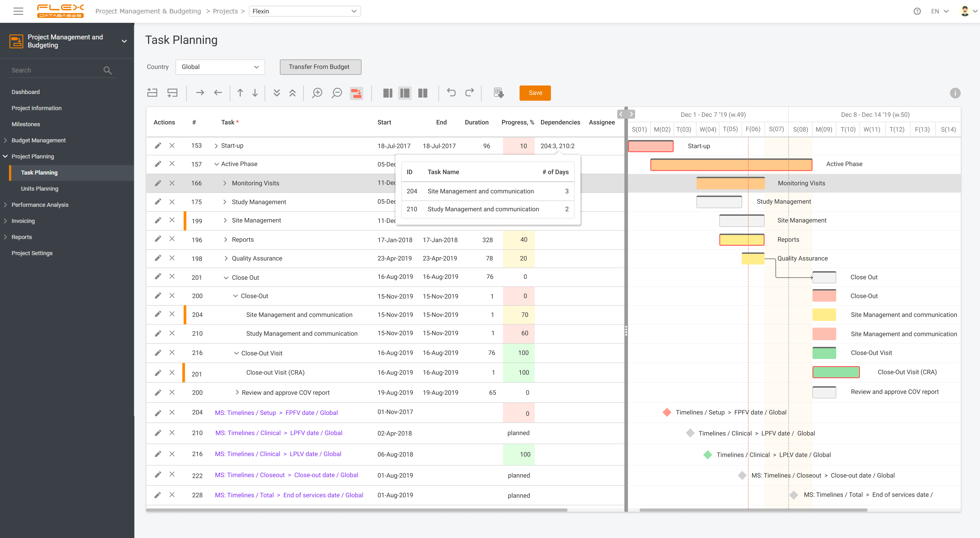
Task: Collapse the Active Phase task group
Action: pyautogui.click(x=217, y=164)
